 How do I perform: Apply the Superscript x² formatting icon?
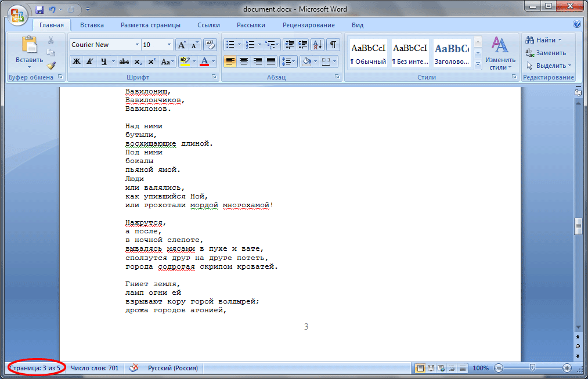151,62
